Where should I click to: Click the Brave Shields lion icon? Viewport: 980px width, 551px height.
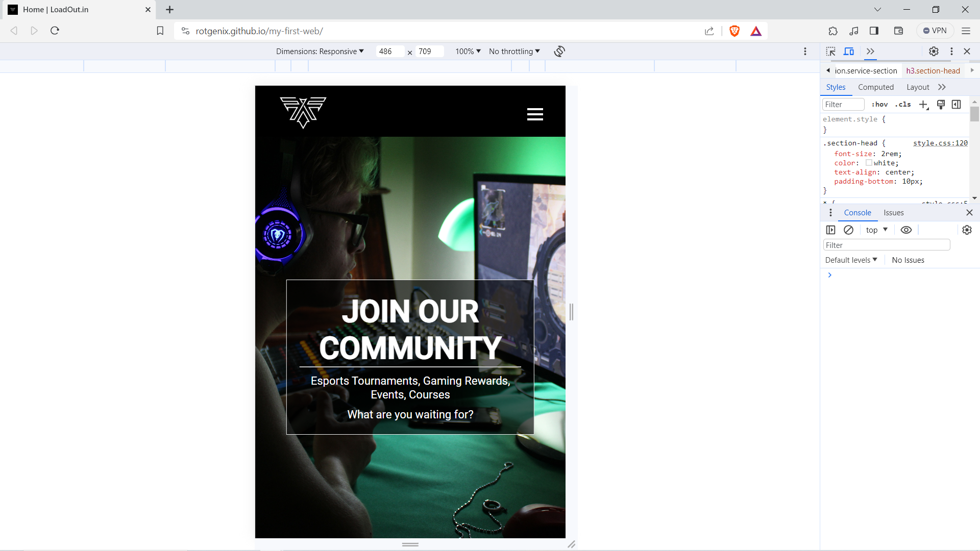734,31
